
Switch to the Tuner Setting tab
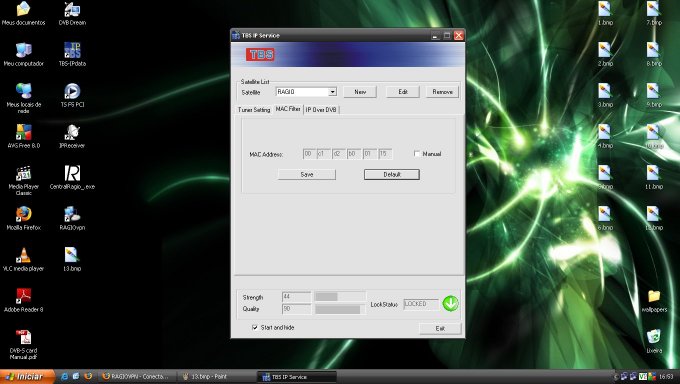pyautogui.click(x=254, y=110)
